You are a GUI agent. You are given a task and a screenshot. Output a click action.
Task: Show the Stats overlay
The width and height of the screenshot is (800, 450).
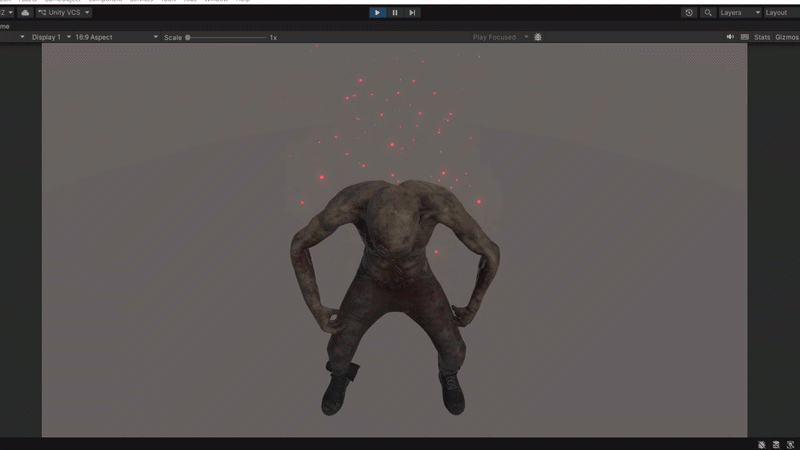(x=762, y=37)
